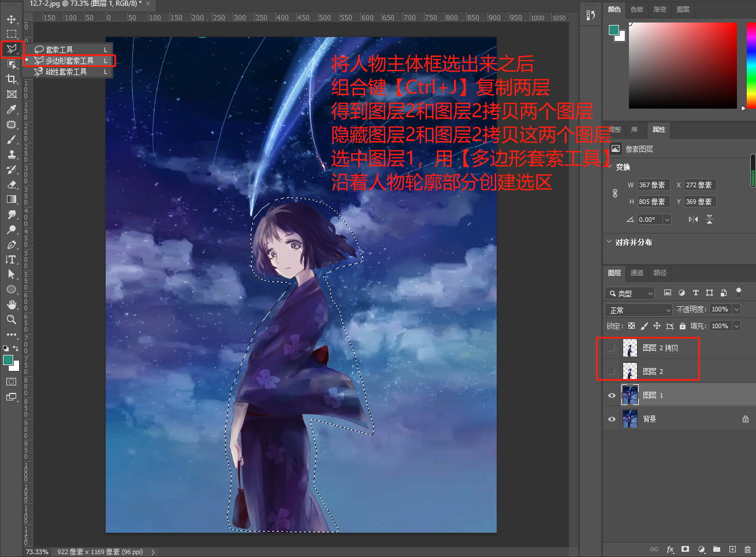Toggle Quick Mask mode
The image size is (756, 557).
[x=11, y=381]
